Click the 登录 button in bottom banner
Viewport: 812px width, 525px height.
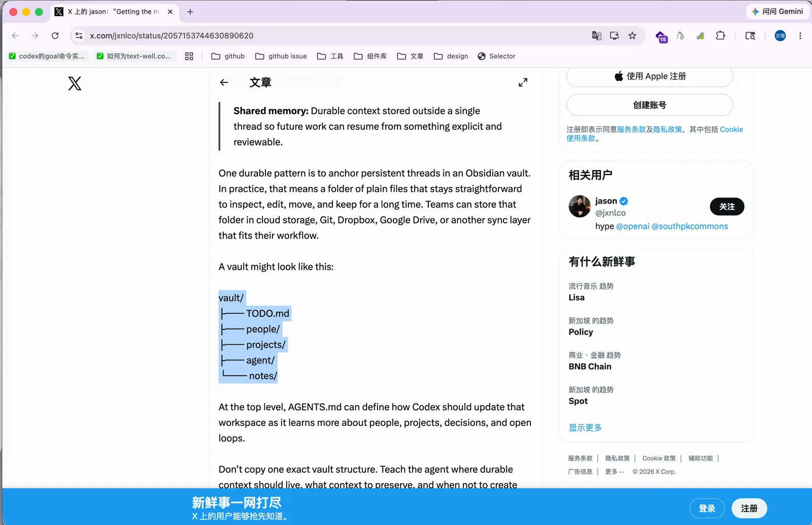pos(707,508)
